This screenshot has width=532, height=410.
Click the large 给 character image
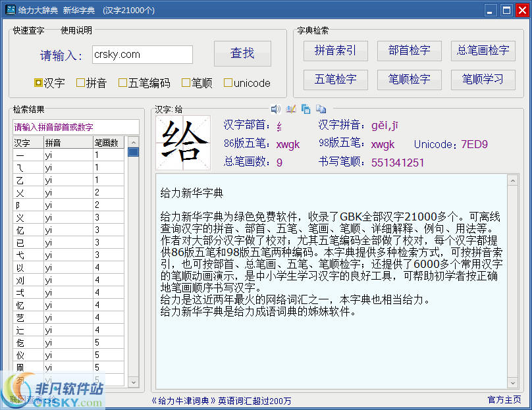pos(183,143)
